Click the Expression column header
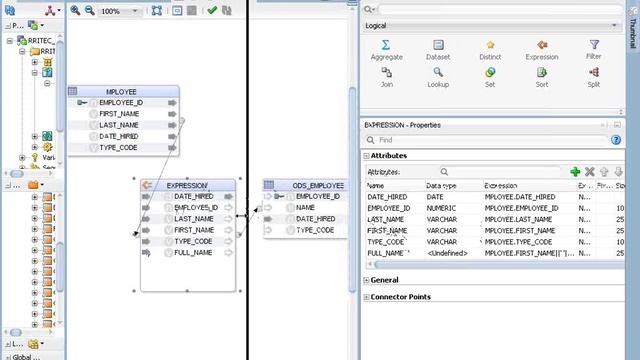This screenshot has width=640, height=360. pyautogui.click(x=501, y=186)
